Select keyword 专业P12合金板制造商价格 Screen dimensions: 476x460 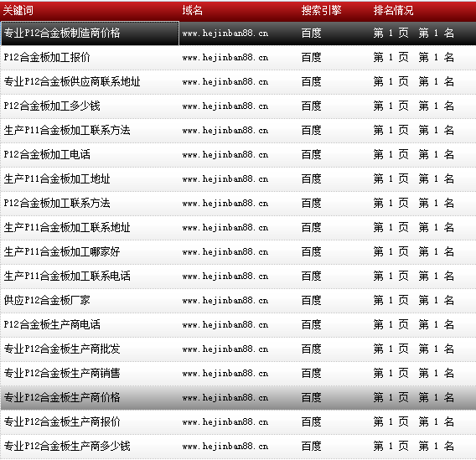62,33
